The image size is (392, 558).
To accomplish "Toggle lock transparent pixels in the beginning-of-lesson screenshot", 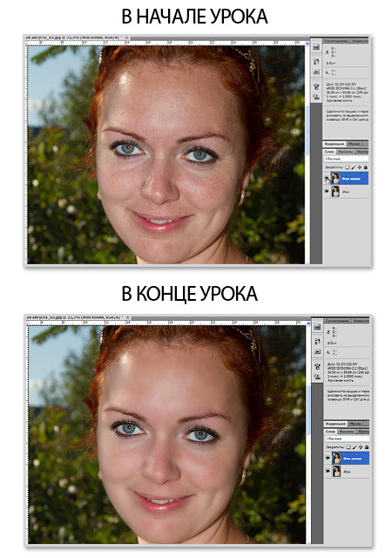I will click(348, 167).
